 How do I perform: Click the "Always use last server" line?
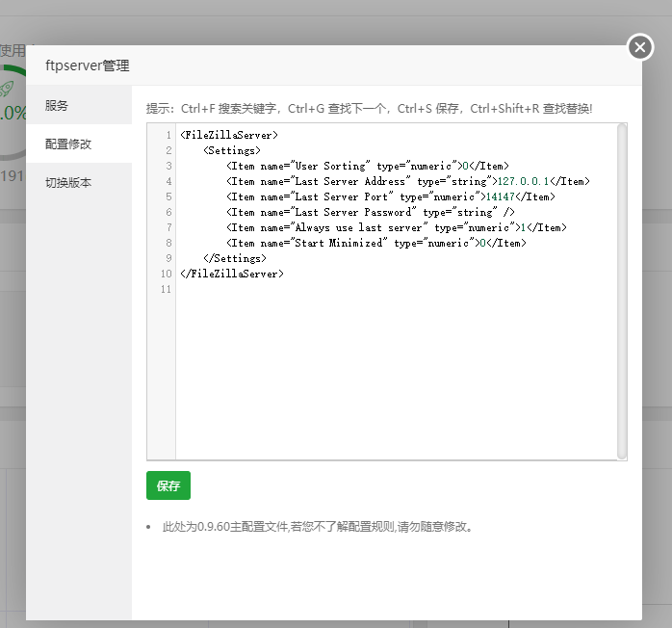[x=397, y=227]
